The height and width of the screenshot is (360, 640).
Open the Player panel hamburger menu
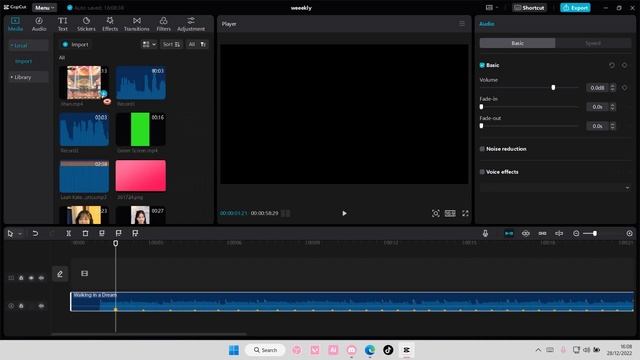click(462, 24)
